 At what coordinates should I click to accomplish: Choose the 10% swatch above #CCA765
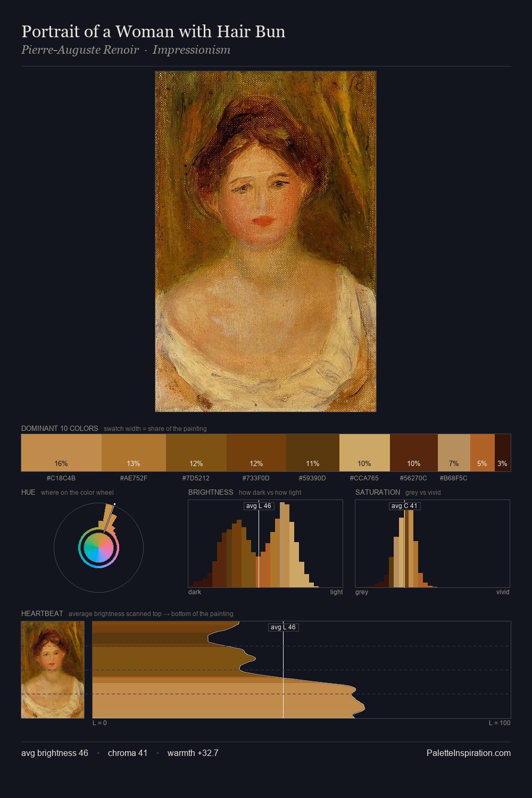[364, 453]
